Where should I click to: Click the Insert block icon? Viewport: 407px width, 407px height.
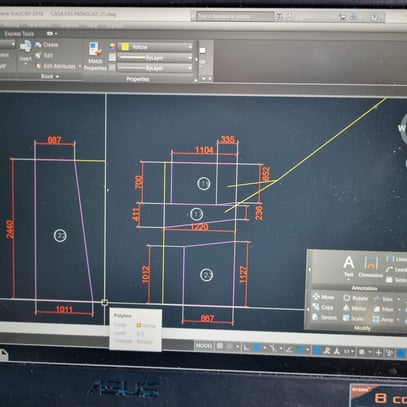(x=25, y=46)
